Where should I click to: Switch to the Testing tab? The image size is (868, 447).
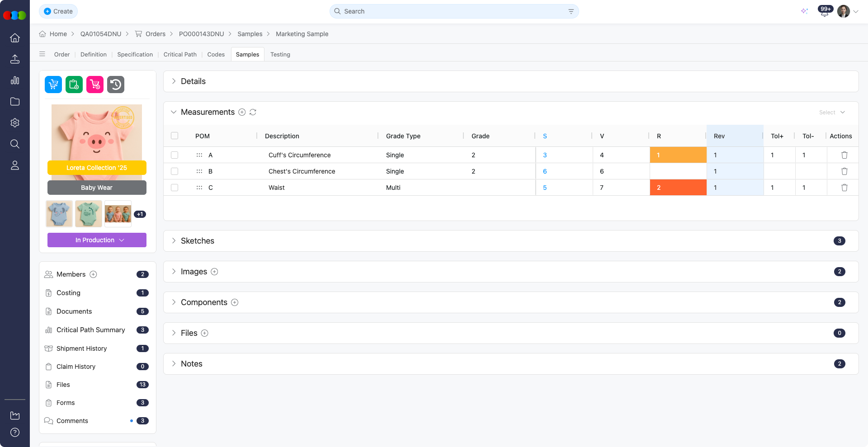click(280, 54)
